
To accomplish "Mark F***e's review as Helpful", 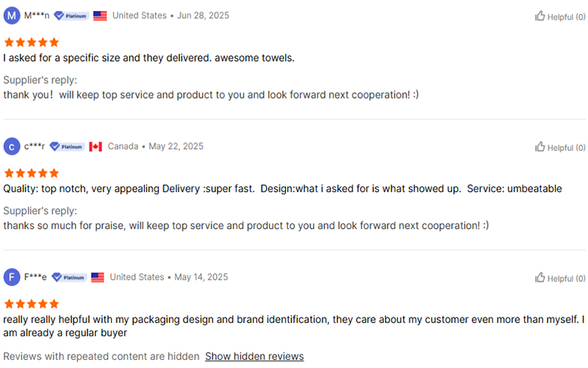I will pyautogui.click(x=555, y=278).
